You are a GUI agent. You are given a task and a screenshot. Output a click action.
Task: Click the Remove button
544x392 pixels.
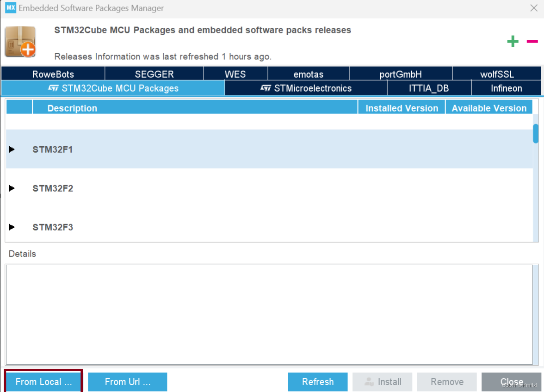coord(447,381)
